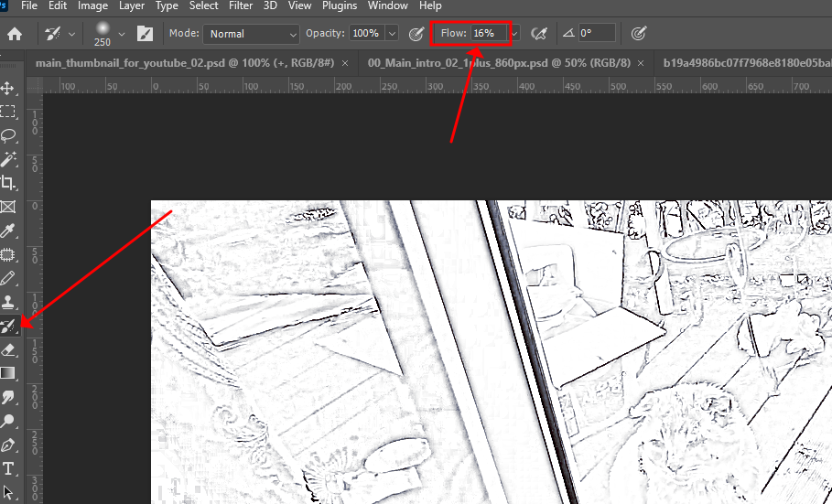This screenshot has width=832, height=504.
Task: Open the Filter menu
Action: [241, 5]
